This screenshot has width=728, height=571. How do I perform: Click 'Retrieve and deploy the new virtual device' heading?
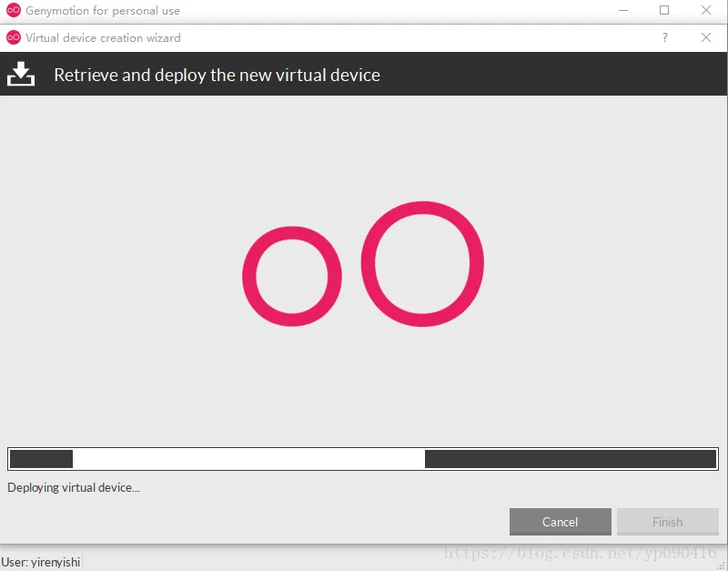point(217,75)
